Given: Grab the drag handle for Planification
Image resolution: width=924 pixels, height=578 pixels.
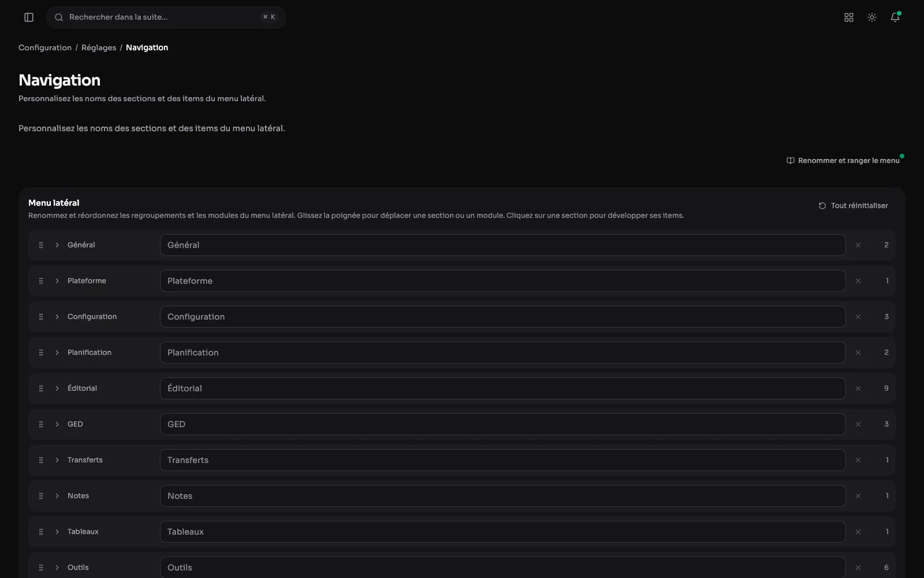Looking at the screenshot, I should (x=41, y=353).
